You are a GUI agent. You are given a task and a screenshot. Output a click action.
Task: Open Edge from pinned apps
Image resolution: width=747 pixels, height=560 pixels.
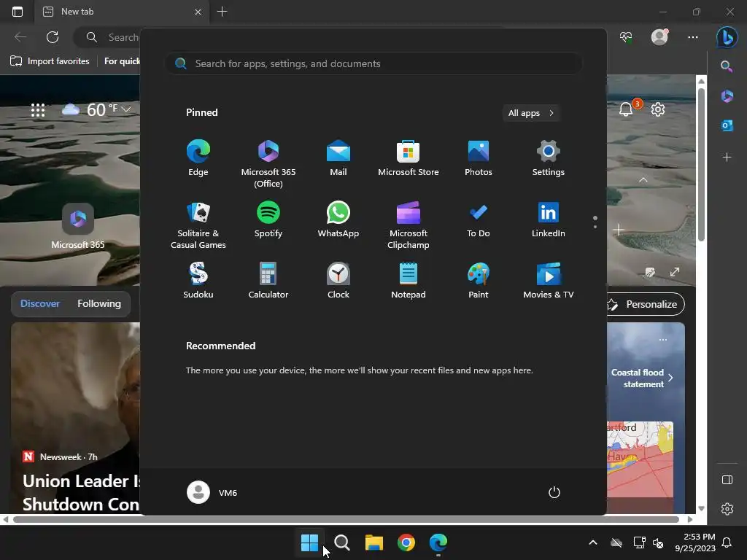click(198, 158)
